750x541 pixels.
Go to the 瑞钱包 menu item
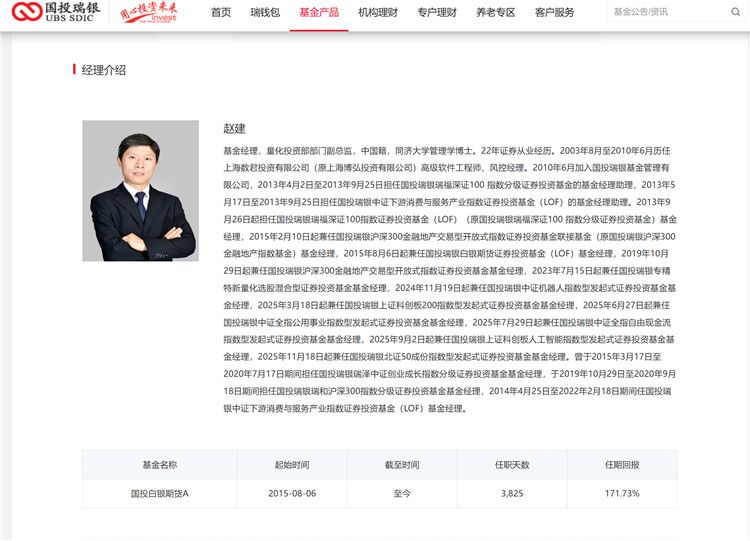tap(264, 13)
